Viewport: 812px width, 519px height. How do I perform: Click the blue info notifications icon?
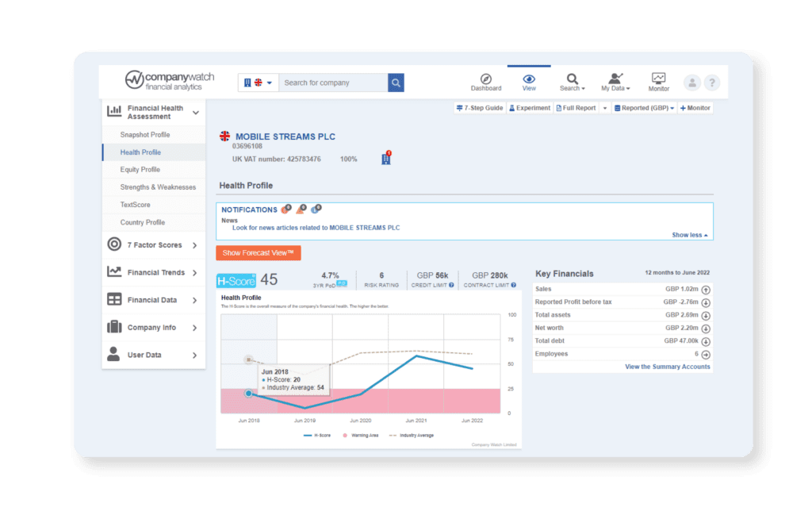tap(316, 209)
